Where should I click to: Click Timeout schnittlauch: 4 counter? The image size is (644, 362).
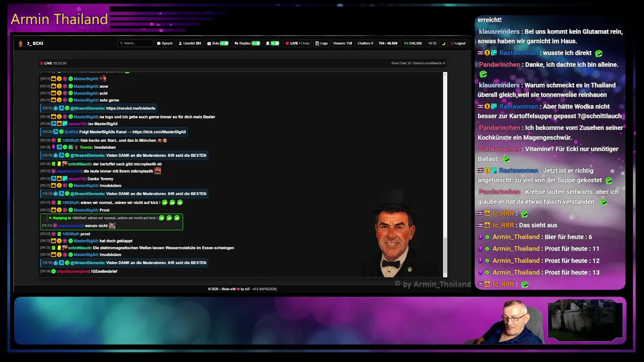(429, 63)
